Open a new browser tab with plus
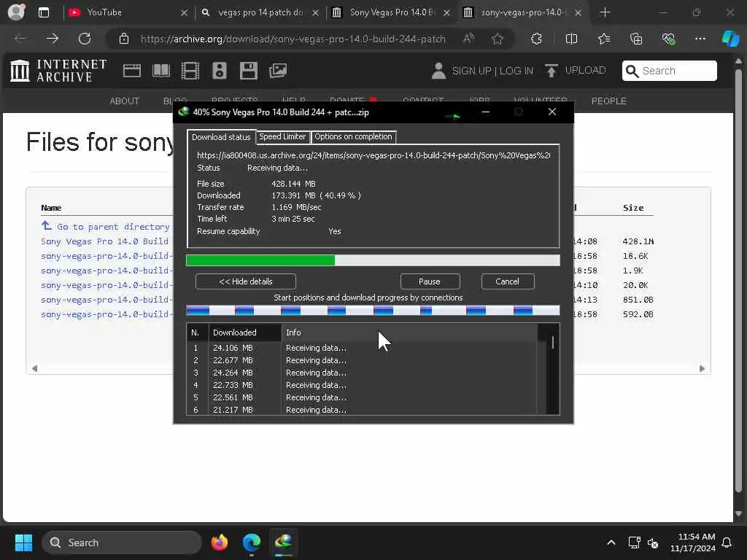747x560 pixels. [x=605, y=12]
